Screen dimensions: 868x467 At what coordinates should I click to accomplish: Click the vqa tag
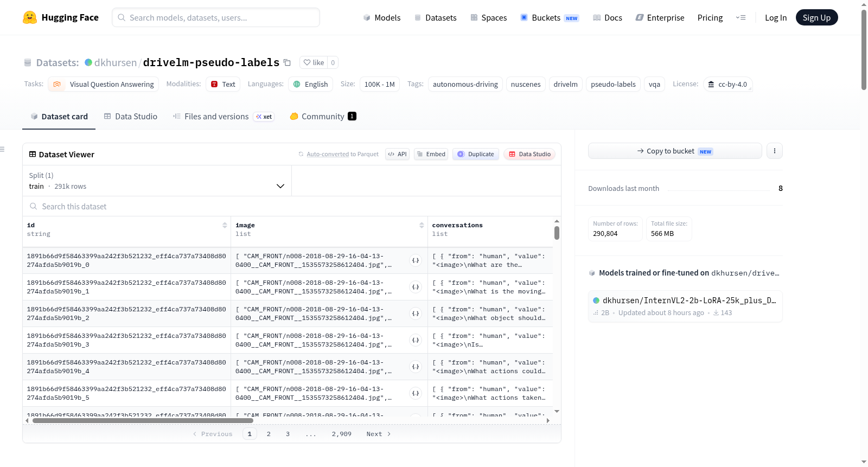[x=654, y=84]
